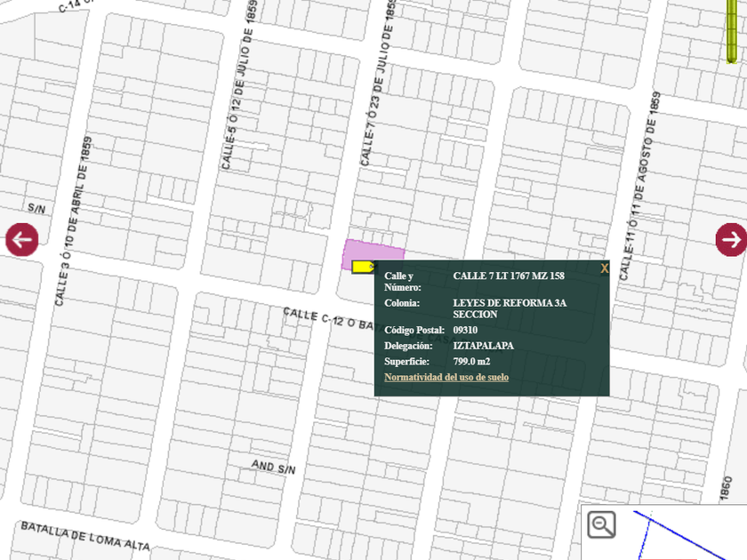Click the 799.0 m2 surface value
The image size is (747, 560).
click(471, 362)
